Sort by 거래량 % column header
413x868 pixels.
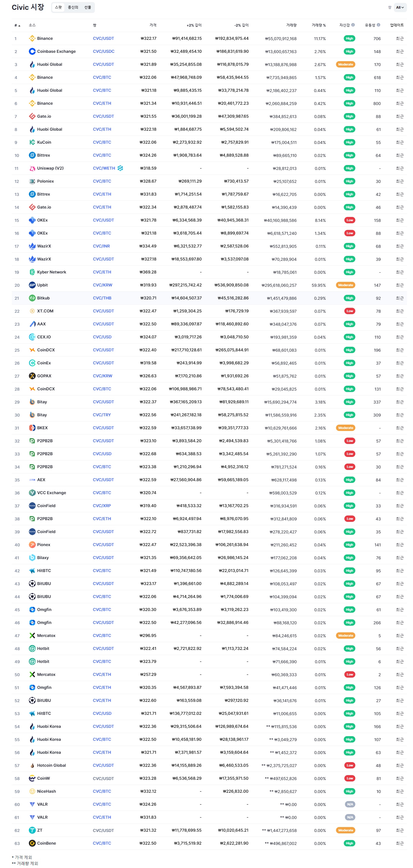(318, 25)
